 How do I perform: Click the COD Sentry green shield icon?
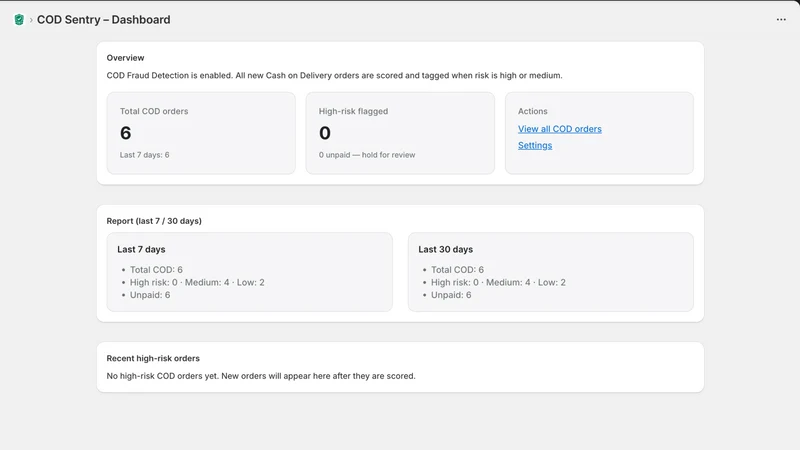point(19,20)
